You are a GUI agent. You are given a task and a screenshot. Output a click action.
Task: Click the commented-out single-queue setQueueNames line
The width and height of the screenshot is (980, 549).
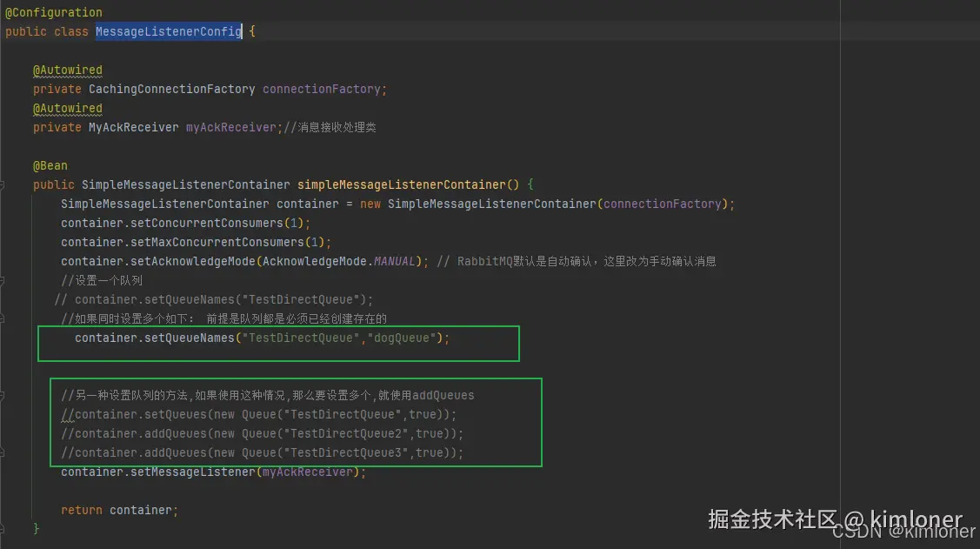tap(214, 299)
